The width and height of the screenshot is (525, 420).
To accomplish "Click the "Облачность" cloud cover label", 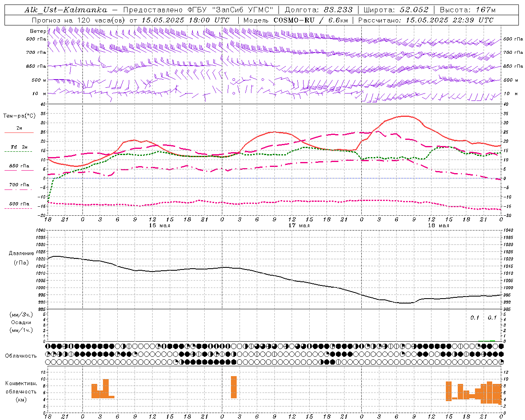I will (21, 356).
